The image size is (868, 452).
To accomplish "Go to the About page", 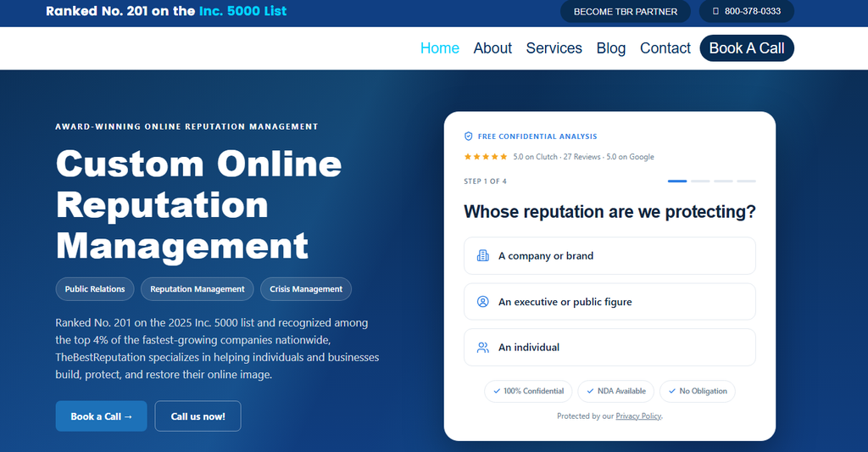I will 492,48.
